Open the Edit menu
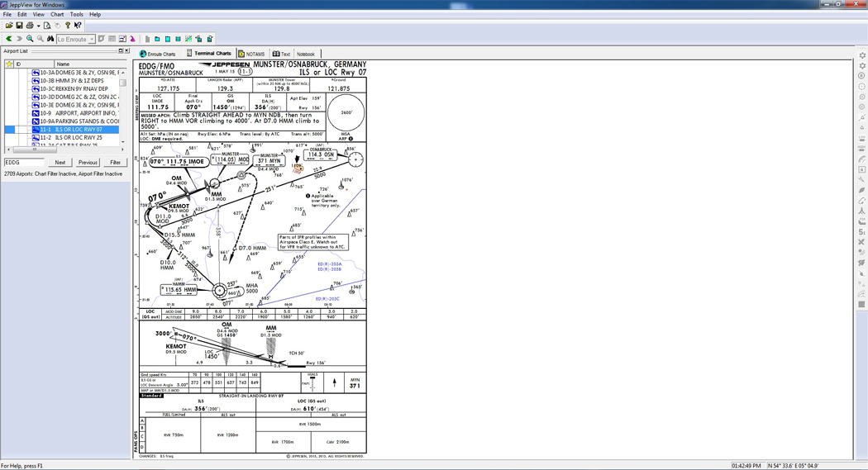Viewport: 868px width, 470px height. point(22,14)
